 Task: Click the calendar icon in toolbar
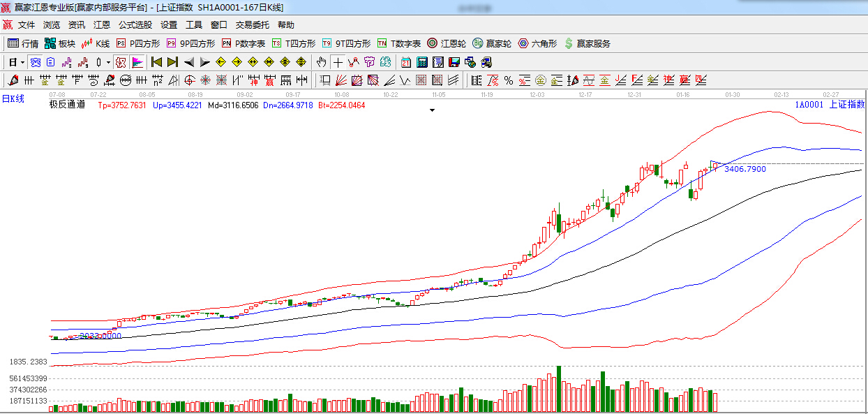(405, 62)
